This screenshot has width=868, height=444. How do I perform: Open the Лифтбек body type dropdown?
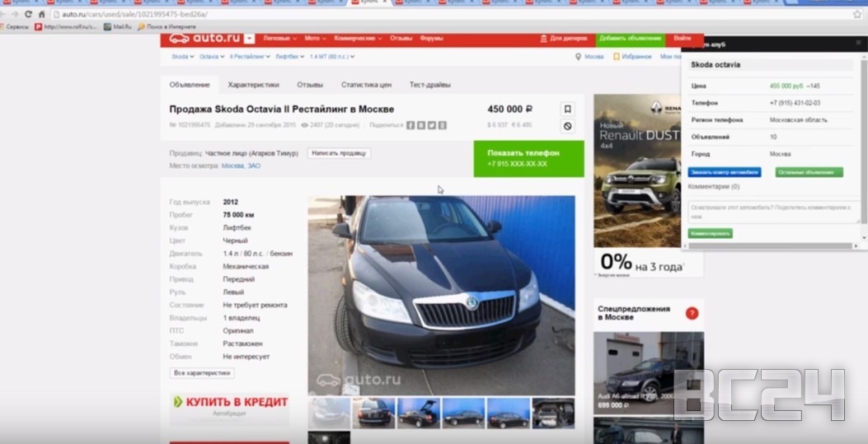coord(289,57)
